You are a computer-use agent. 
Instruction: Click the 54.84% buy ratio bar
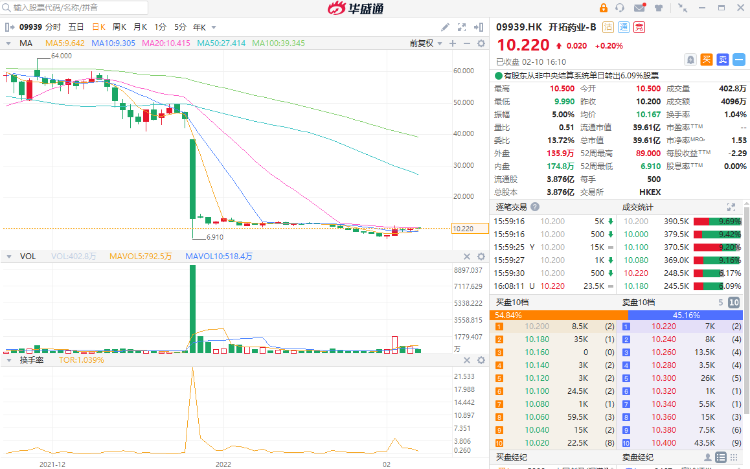[559, 315]
